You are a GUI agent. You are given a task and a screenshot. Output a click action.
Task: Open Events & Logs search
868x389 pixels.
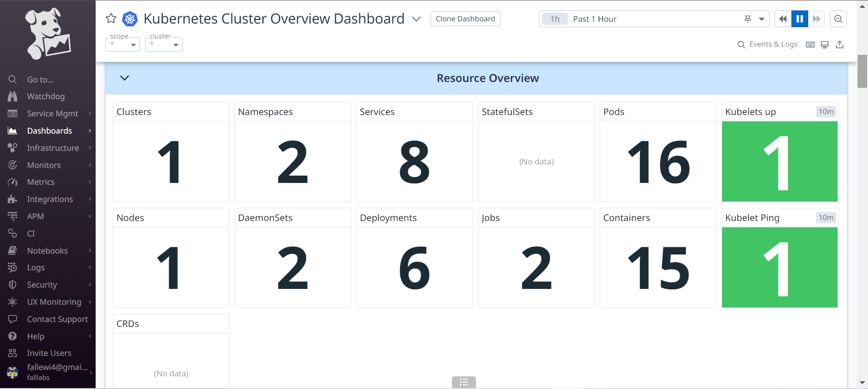767,44
